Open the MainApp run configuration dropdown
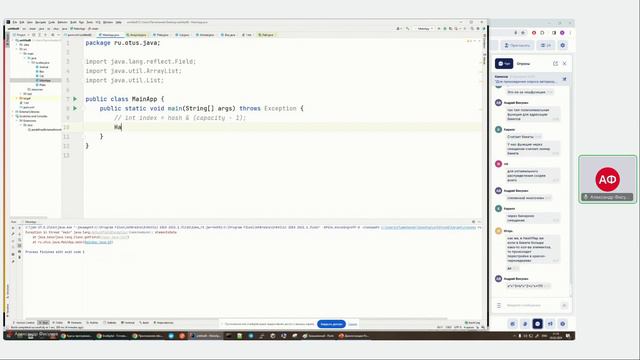Image resolution: width=640 pixels, height=360 pixels. 424,29
